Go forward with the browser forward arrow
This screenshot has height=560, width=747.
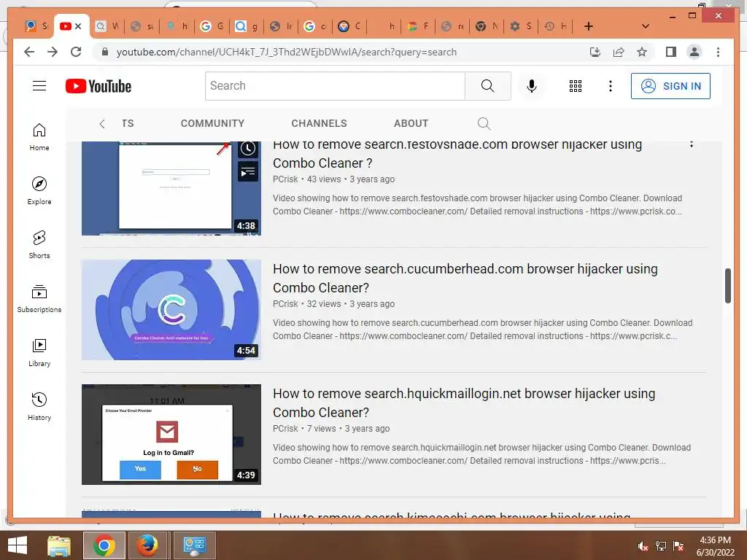tap(53, 52)
